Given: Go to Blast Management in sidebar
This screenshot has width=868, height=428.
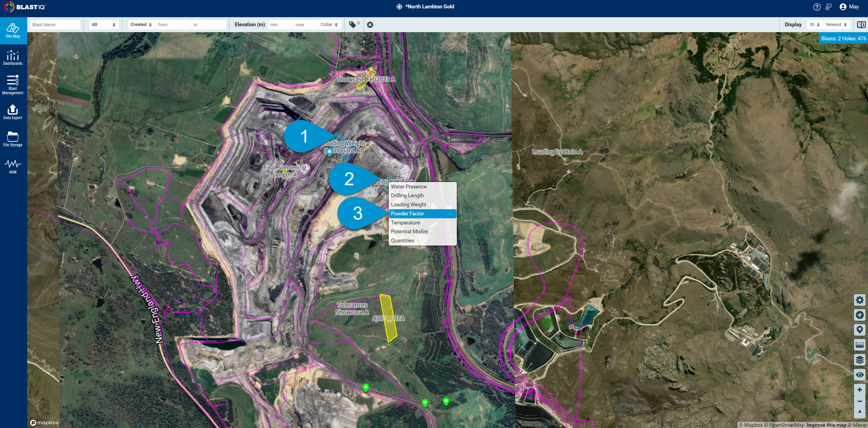Looking at the screenshot, I should [13, 85].
